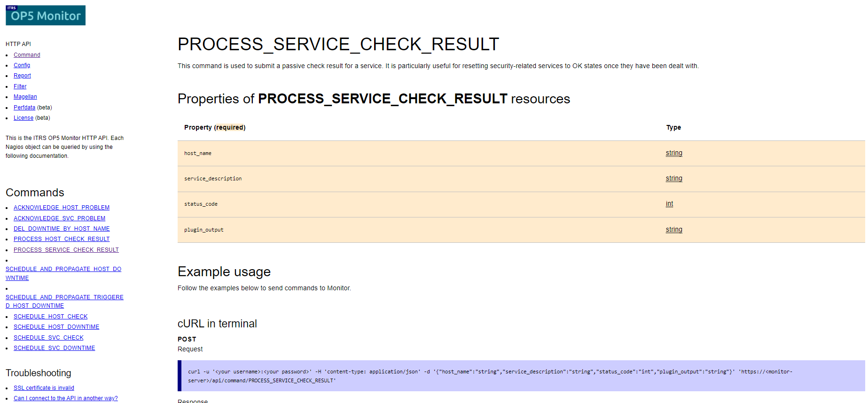The height and width of the screenshot is (403, 868).
Task: Open PROCESS_SERVICE_CHECK_RESULT command link
Action: pyautogui.click(x=66, y=250)
